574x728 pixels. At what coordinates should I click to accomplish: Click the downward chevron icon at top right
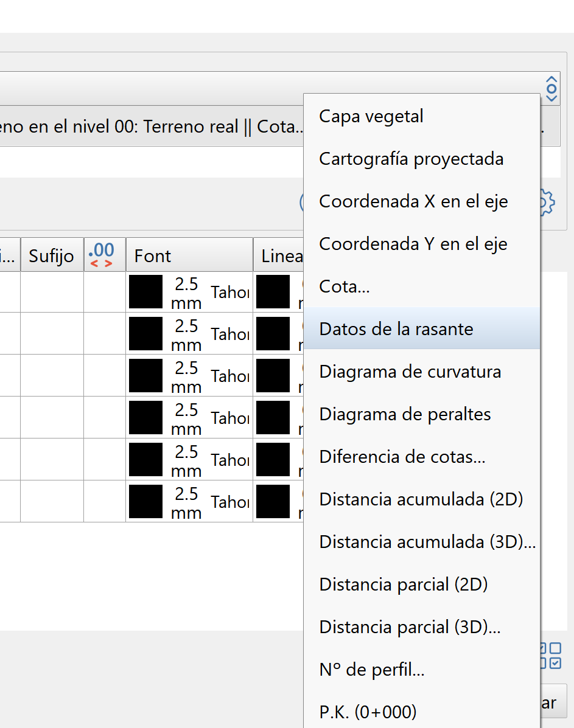[x=551, y=99]
